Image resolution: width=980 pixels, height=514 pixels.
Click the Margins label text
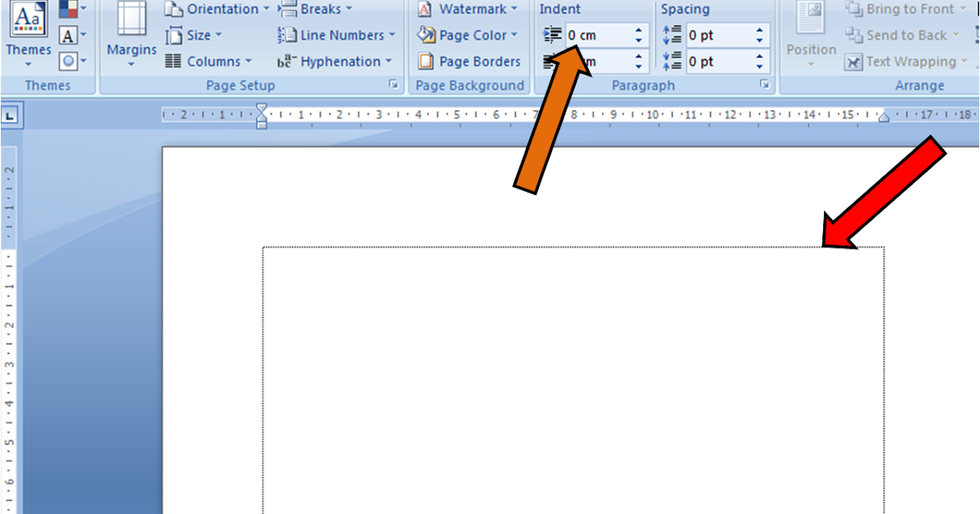pyautogui.click(x=131, y=50)
